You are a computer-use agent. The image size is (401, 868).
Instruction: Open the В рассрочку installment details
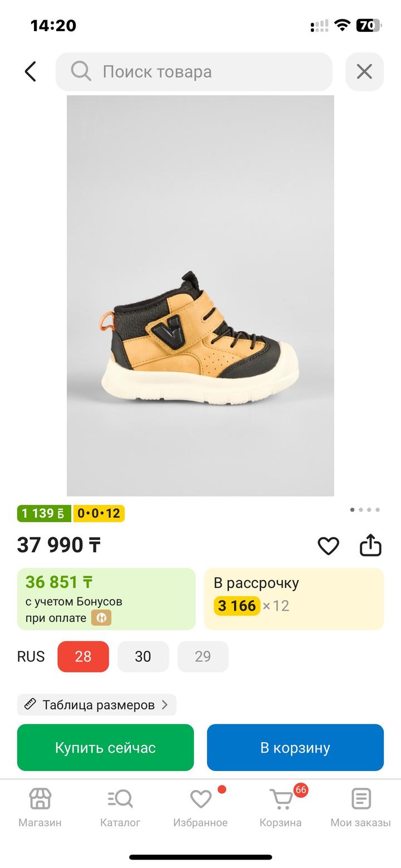[x=294, y=599]
